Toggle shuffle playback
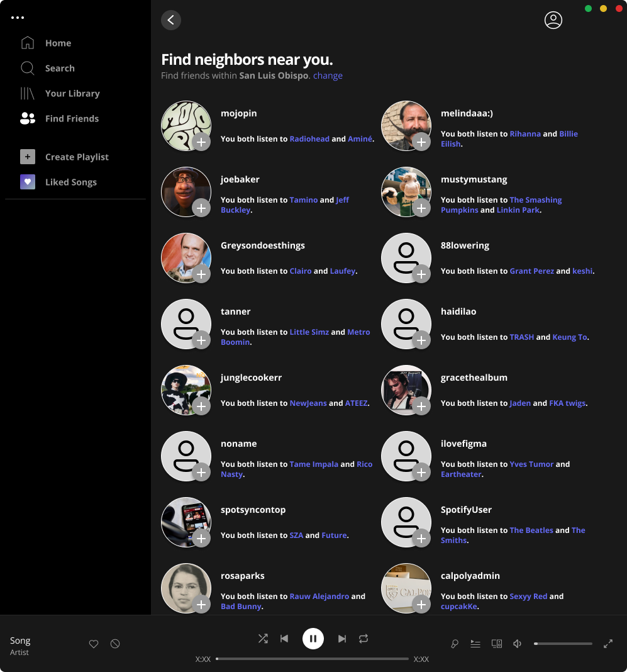Viewport: 627px width, 672px height. 263,639
